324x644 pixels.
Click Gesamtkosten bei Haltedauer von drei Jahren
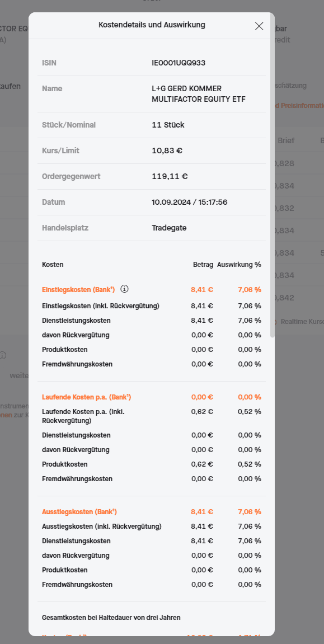tap(111, 617)
